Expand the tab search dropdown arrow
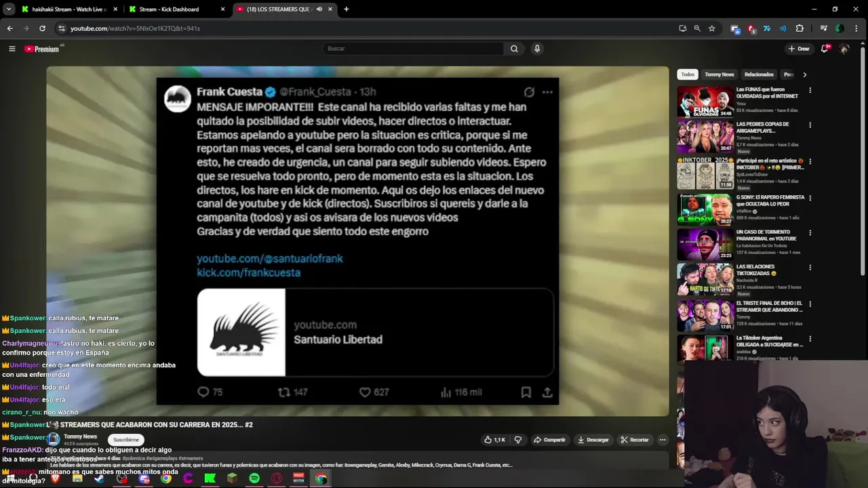The width and height of the screenshot is (868, 488). (8, 9)
